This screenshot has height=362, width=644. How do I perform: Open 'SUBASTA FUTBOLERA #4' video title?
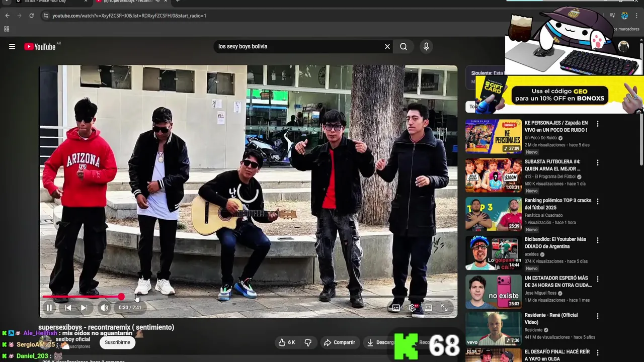click(x=552, y=165)
